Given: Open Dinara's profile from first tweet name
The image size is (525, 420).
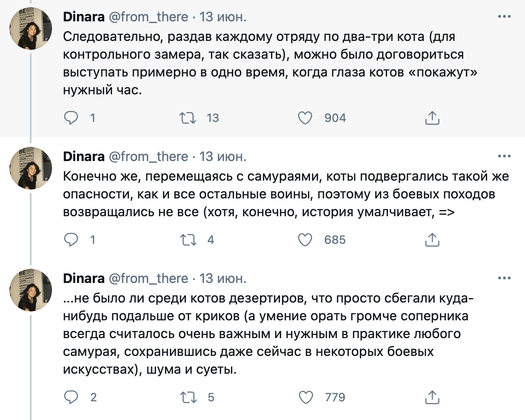Looking at the screenshot, I should (x=84, y=17).
